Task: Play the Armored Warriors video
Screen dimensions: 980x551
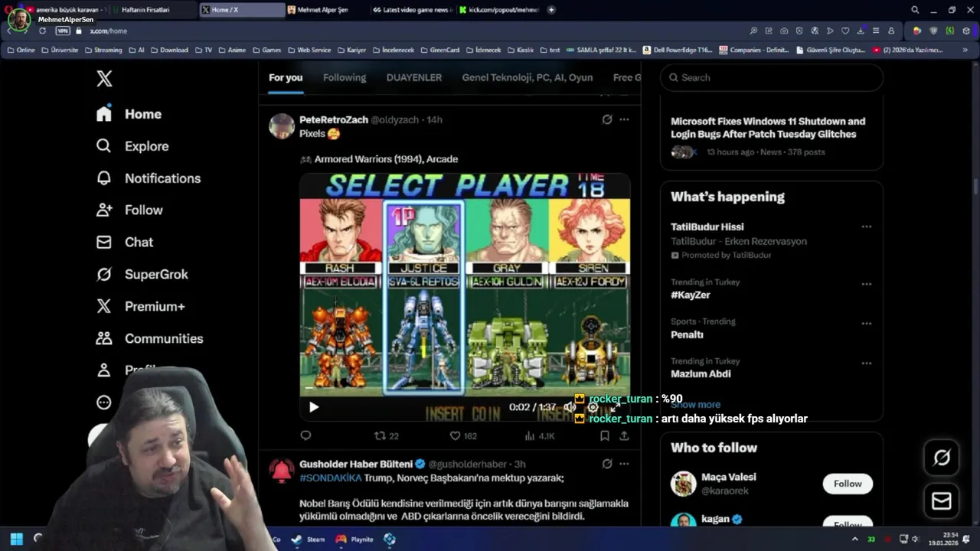Action: coord(313,407)
